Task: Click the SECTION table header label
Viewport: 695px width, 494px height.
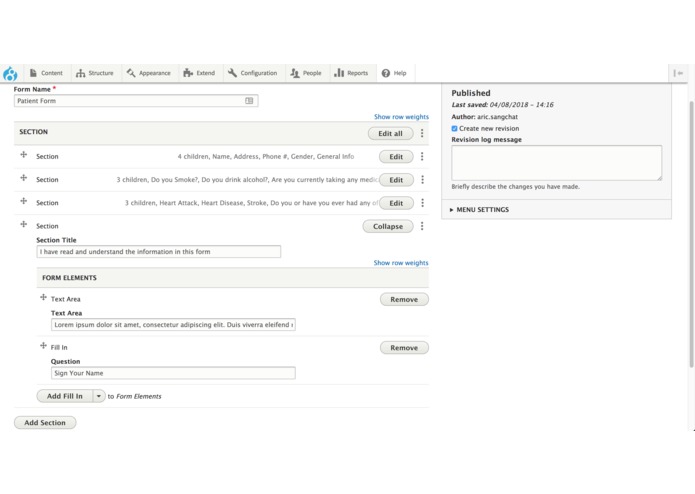Action: point(34,132)
